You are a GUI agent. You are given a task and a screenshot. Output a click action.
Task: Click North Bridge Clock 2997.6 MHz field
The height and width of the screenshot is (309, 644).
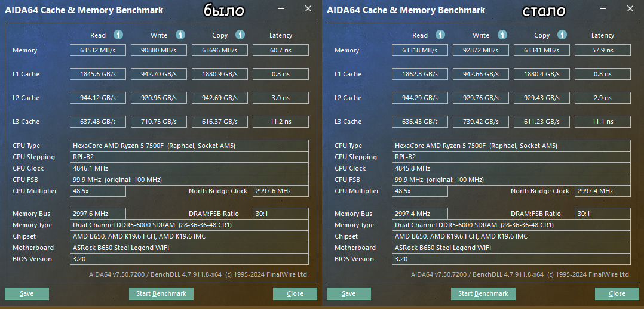(281, 191)
